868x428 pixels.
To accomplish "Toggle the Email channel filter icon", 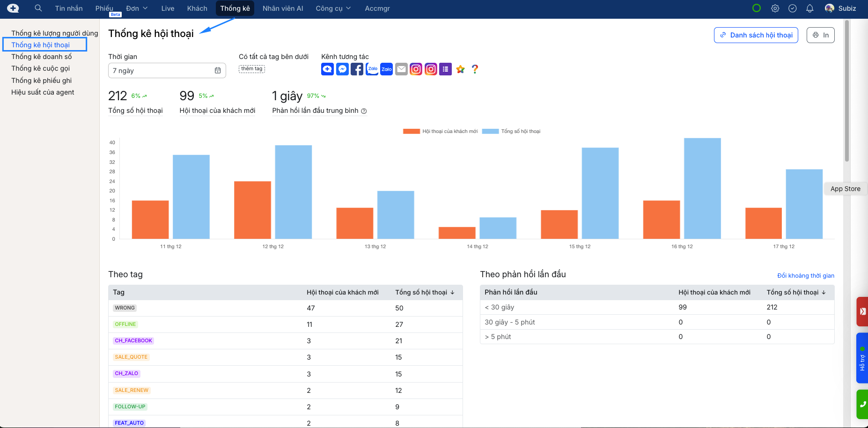I will click(401, 69).
